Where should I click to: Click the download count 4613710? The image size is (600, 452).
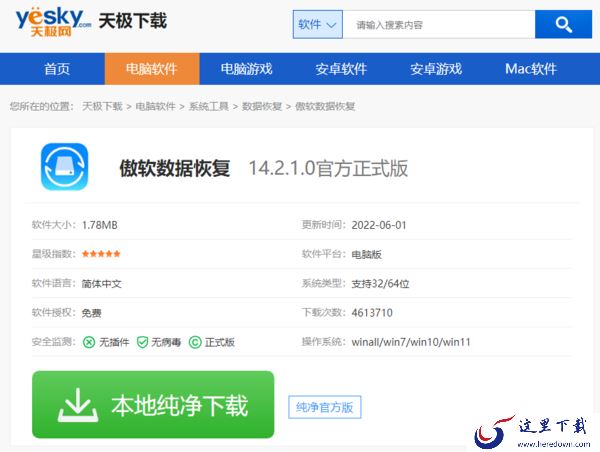(372, 313)
